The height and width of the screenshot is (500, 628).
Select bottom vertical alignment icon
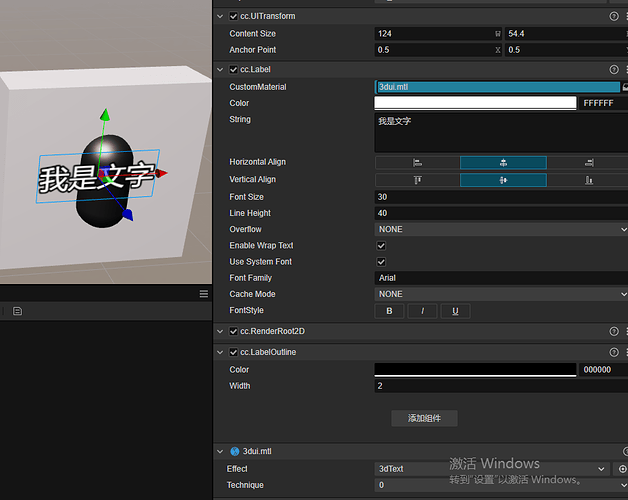point(588,180)
